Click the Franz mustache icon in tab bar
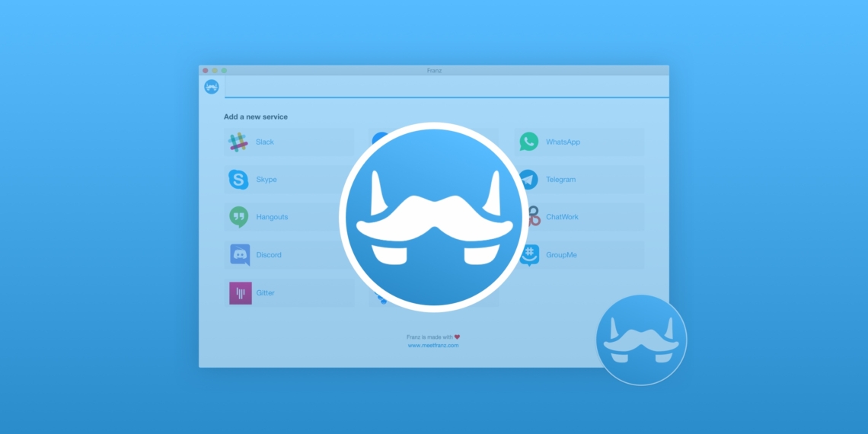868x434 pixels. tap(212, 87)
